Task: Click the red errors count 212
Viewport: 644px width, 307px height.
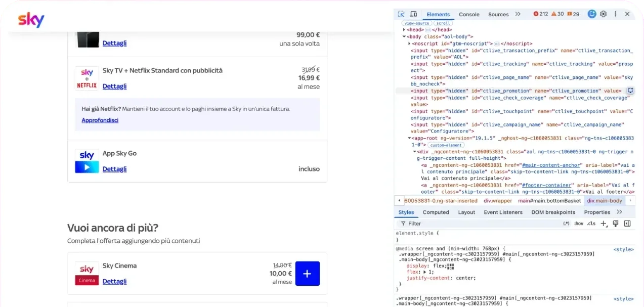Action: [x=540, y=14]
